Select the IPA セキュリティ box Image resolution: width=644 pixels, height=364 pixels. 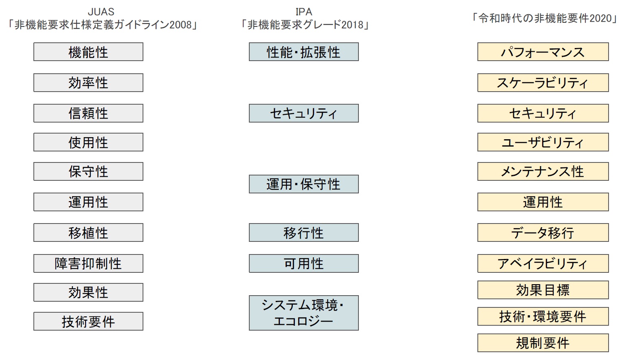pyautogui.click(x=304, y=113)
